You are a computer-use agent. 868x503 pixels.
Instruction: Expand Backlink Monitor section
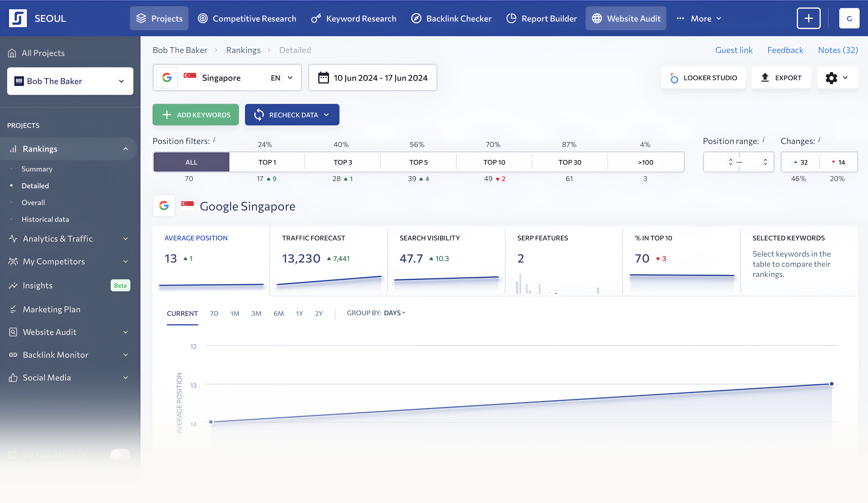tap(126, 355)
